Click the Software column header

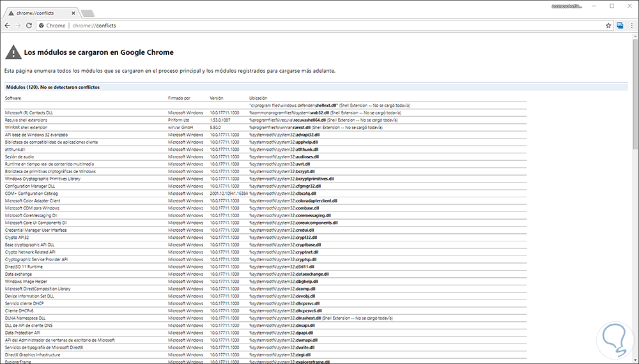click(13, 98)
